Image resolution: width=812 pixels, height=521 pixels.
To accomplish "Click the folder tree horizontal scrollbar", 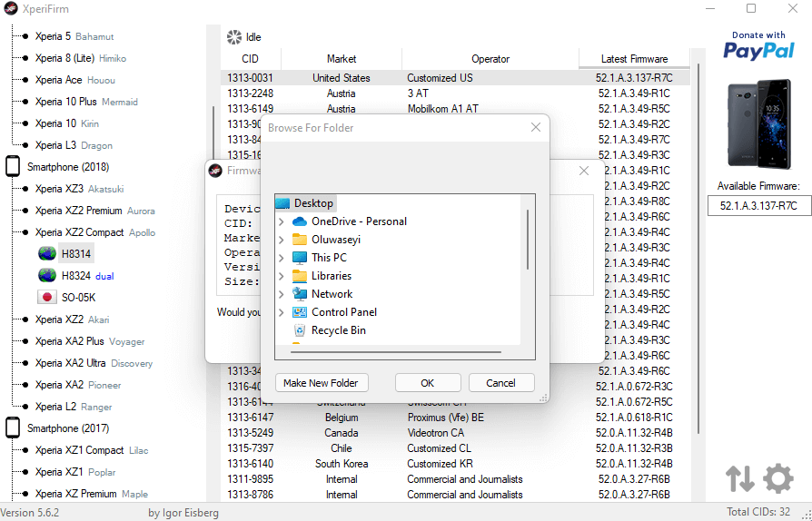I will [x=396, y=352].
